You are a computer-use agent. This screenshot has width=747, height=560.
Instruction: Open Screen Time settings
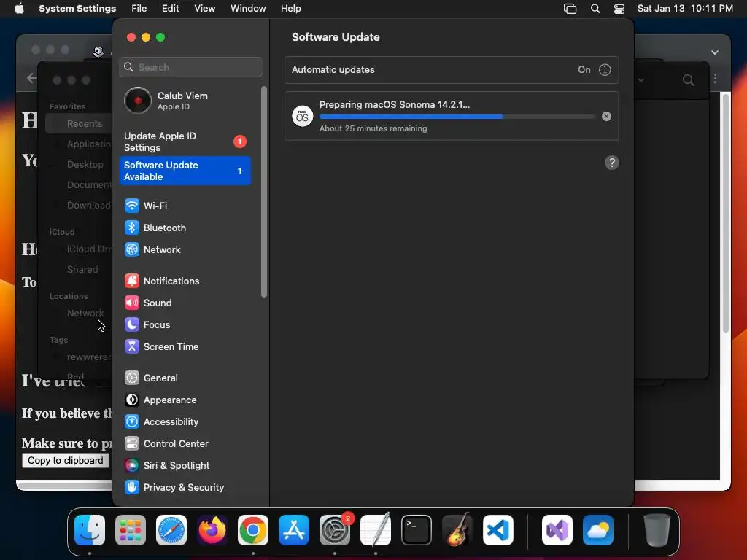(185, 346)
